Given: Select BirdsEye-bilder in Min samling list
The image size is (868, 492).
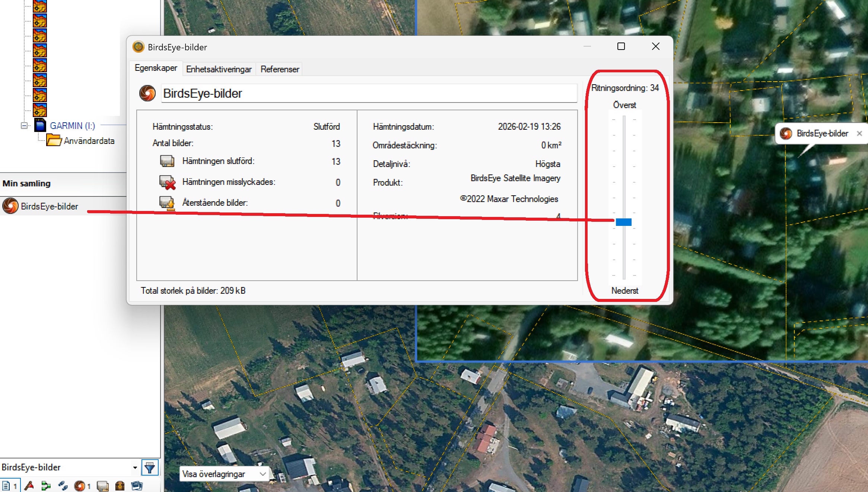Looking at the screenshot, I should [49, 206].
